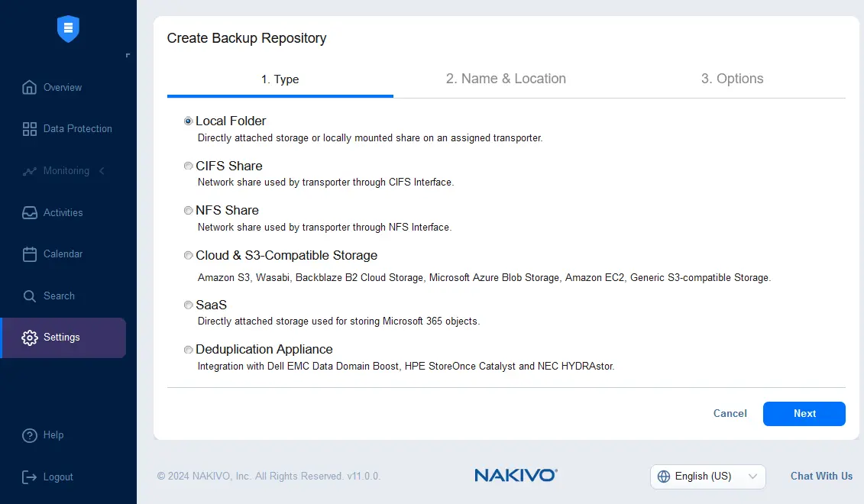
Task: Click 'Network share used by transporter through NFS' text
Action: [x=325, y=228]
